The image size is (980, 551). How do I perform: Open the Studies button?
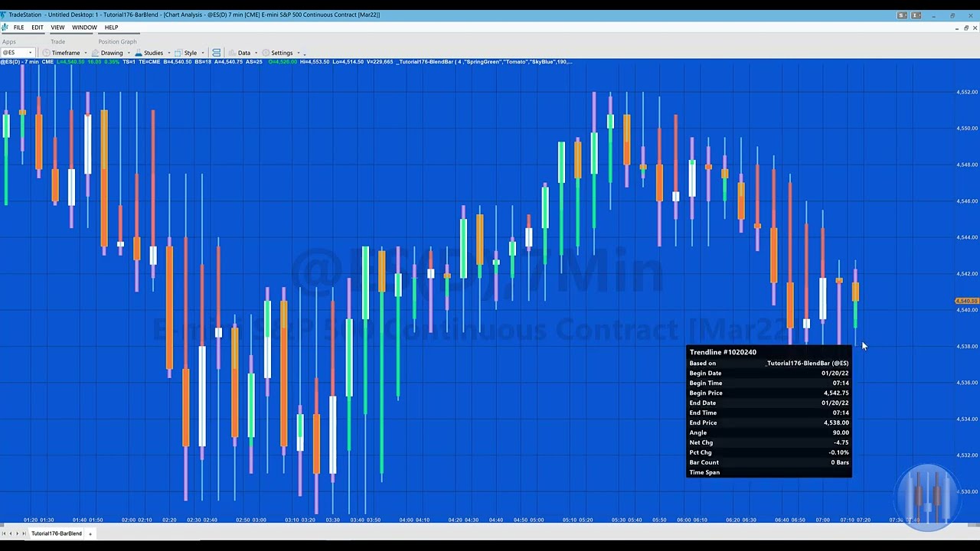[153, 53]
